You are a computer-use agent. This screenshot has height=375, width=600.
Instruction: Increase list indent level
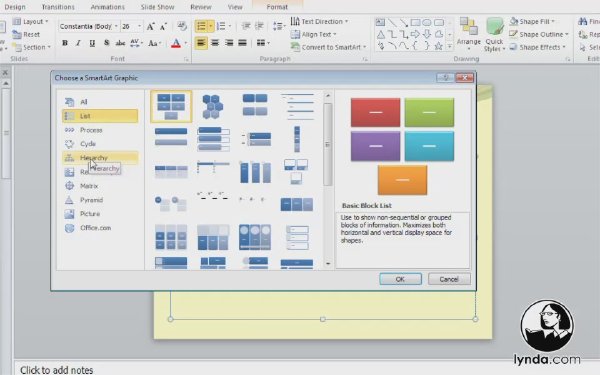pos(259,26)
